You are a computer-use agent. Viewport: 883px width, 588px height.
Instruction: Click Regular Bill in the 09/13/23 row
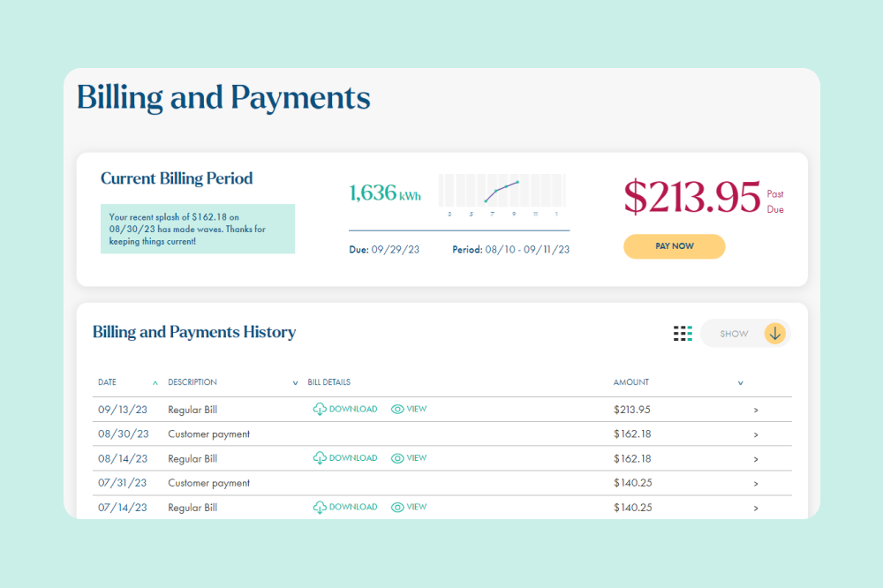click(192, 410)
